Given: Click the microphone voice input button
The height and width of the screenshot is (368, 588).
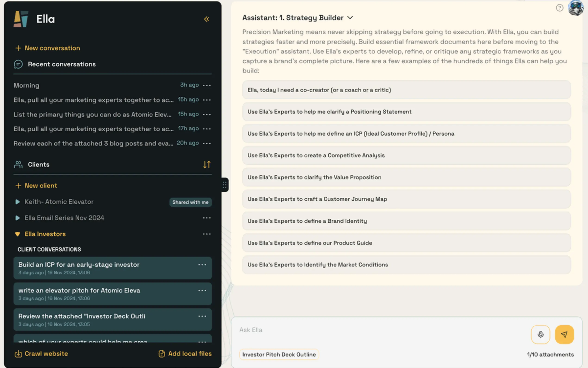Looking at the screenshot, I should point(540,334).
